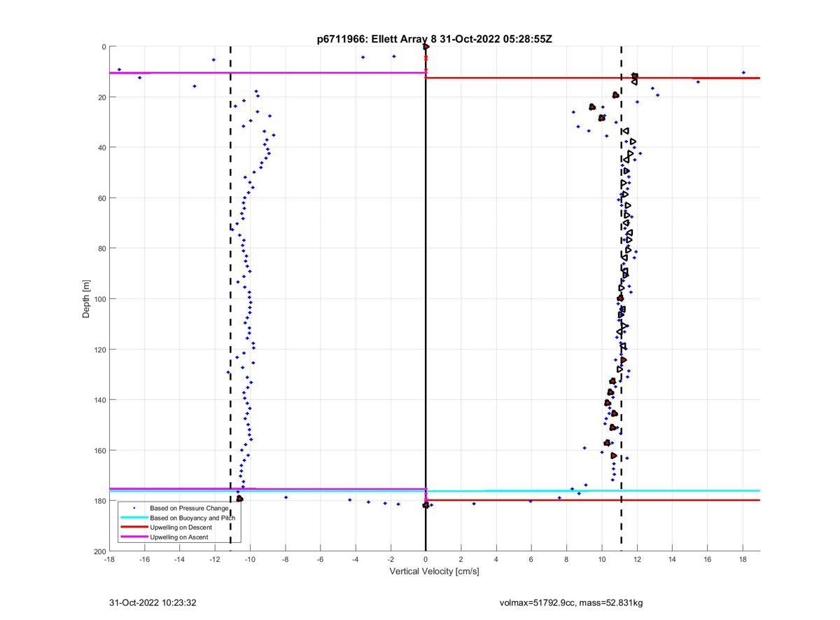Click depth-axis tick label '160'
Screen dimensions: 840x620
(x=99, y=450)
